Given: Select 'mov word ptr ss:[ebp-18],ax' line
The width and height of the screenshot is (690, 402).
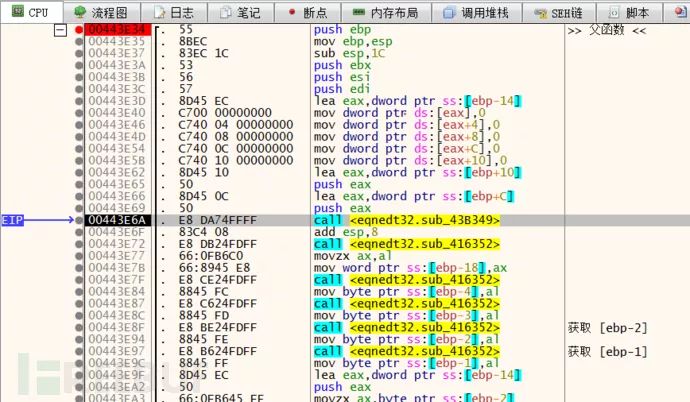Looking at the screenshot, I should pyautogui.click(x=410, y=267).
